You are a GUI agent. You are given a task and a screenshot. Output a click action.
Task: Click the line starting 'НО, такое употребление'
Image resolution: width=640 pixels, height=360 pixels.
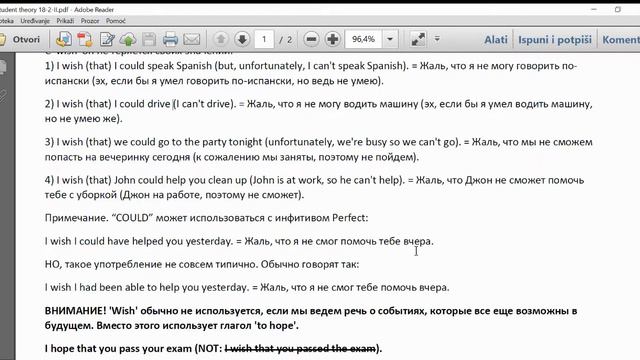click(202, 264)
